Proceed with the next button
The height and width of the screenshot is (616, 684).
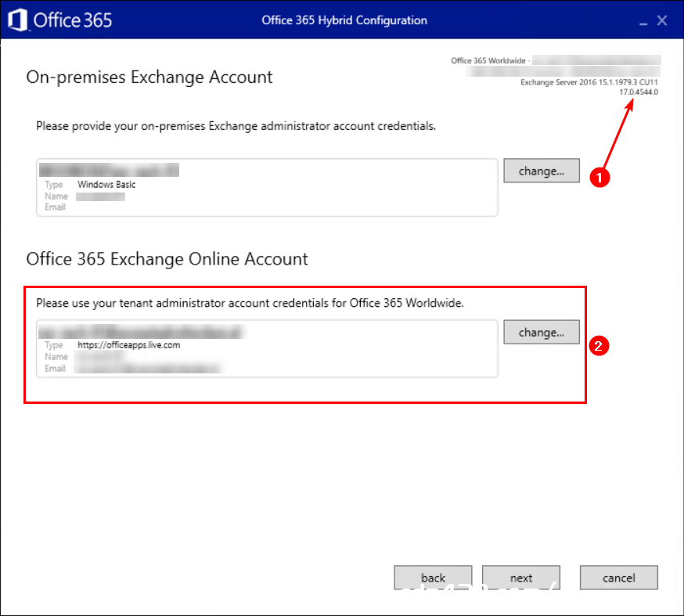pos(521,578)
